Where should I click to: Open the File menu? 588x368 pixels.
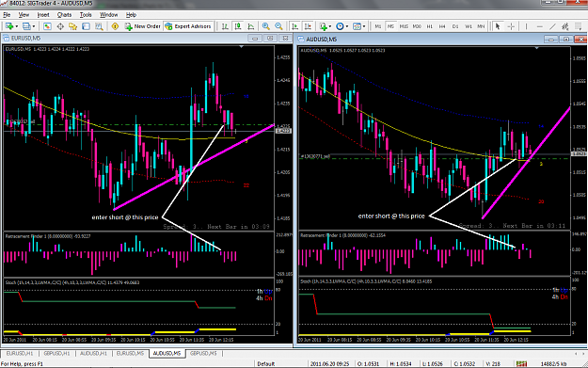7,15
